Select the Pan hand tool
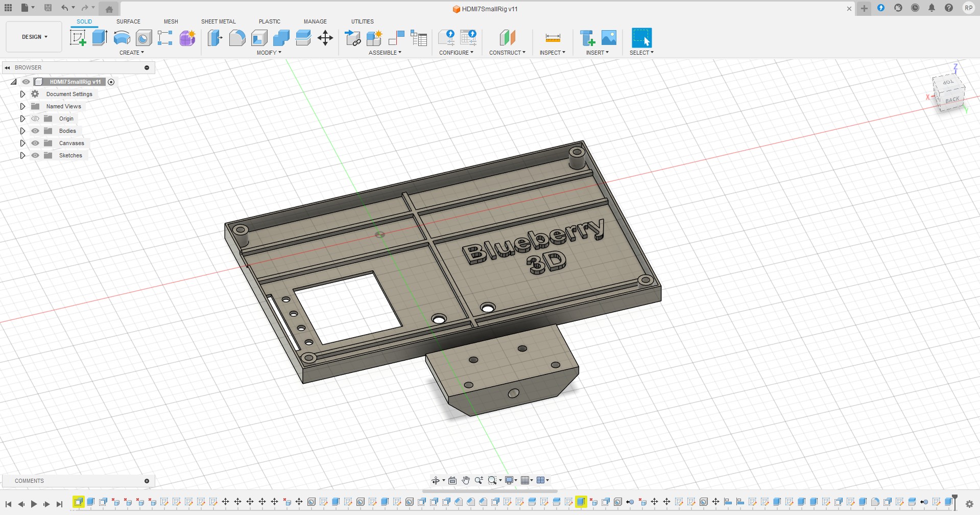Image resolution: width=980 pixels, height=515 pixels. tap(466, 480)
